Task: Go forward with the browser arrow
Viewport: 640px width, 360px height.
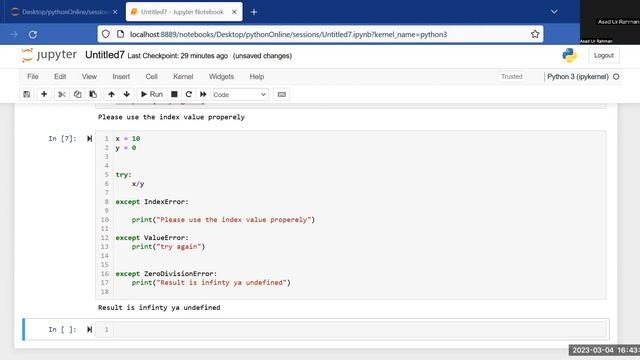Action: click(x=13, y=34)
